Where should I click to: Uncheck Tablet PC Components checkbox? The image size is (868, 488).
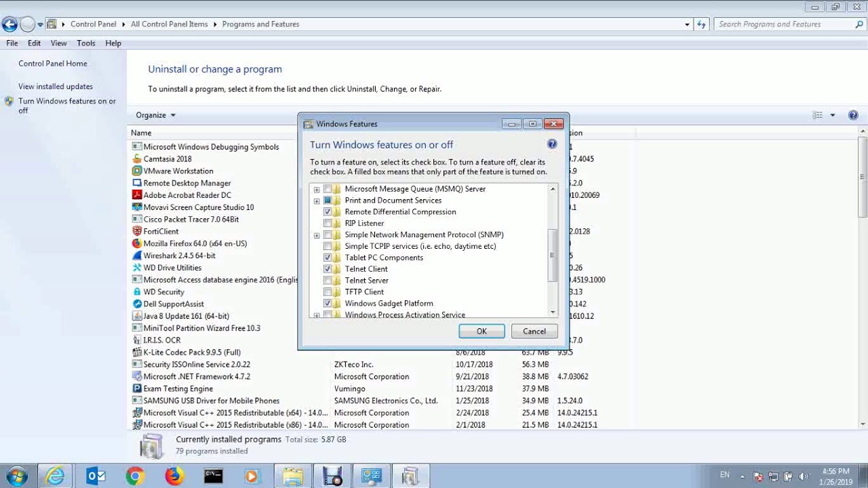pos(328,258)
